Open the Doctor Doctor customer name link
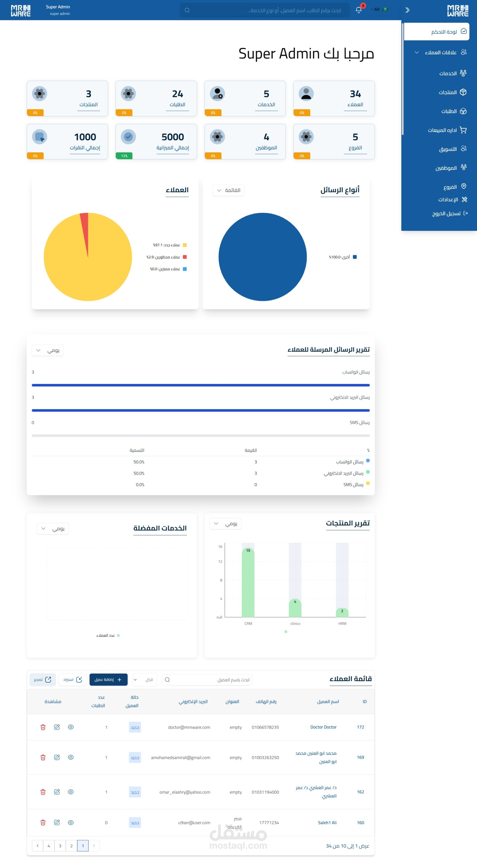477x868 pixels. coord(323,727)
